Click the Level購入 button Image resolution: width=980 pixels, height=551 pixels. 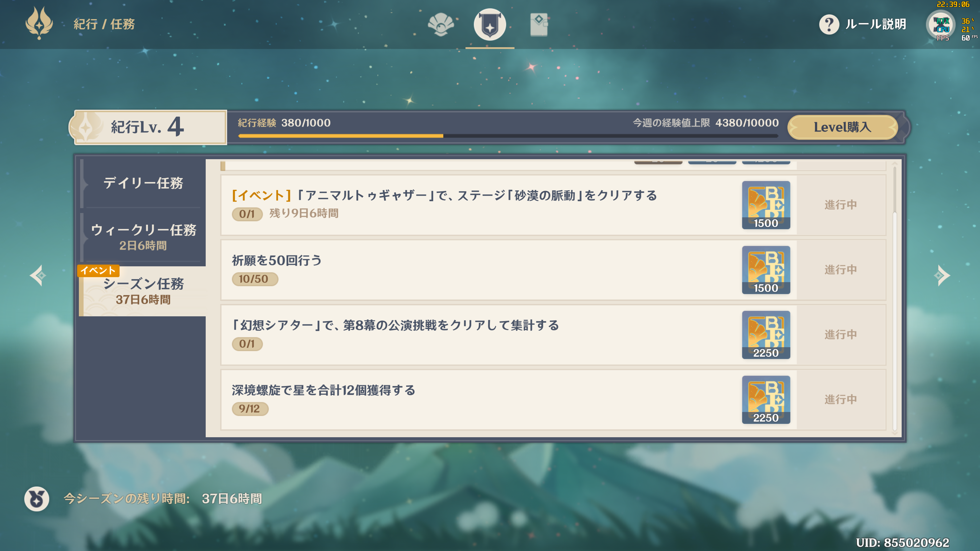pos(842,127)
